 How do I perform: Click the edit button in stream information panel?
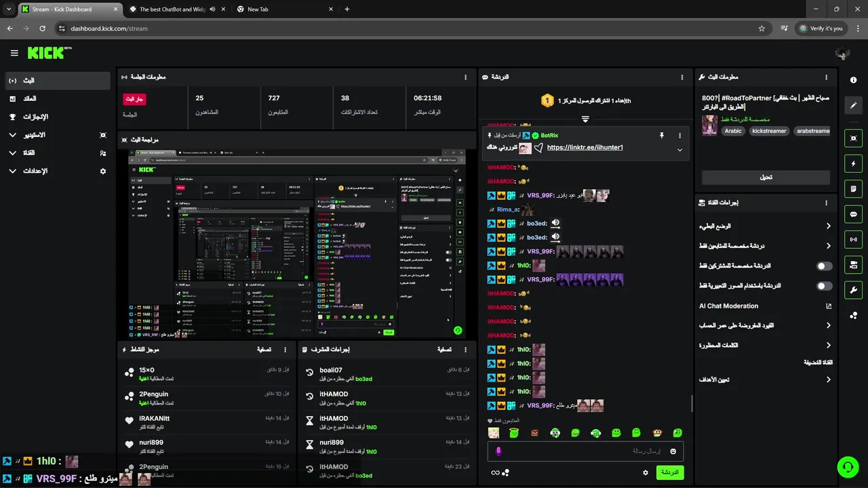point(766,177)
